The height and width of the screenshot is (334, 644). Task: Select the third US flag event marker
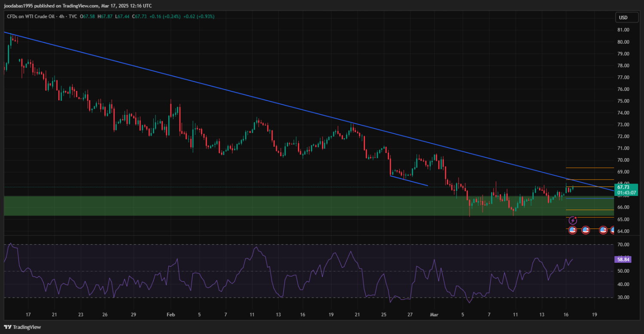coord(603,230)
